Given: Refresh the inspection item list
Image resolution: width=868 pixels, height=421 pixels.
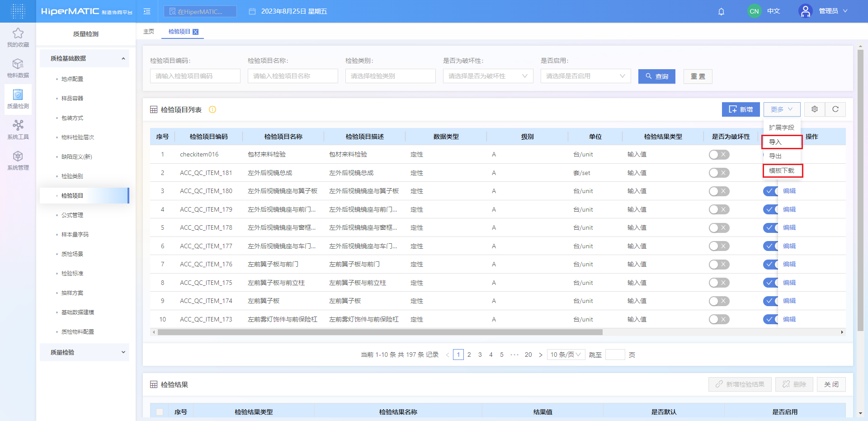Looking at the screenshot, I should pyautogui.click(x=835, y=109).
